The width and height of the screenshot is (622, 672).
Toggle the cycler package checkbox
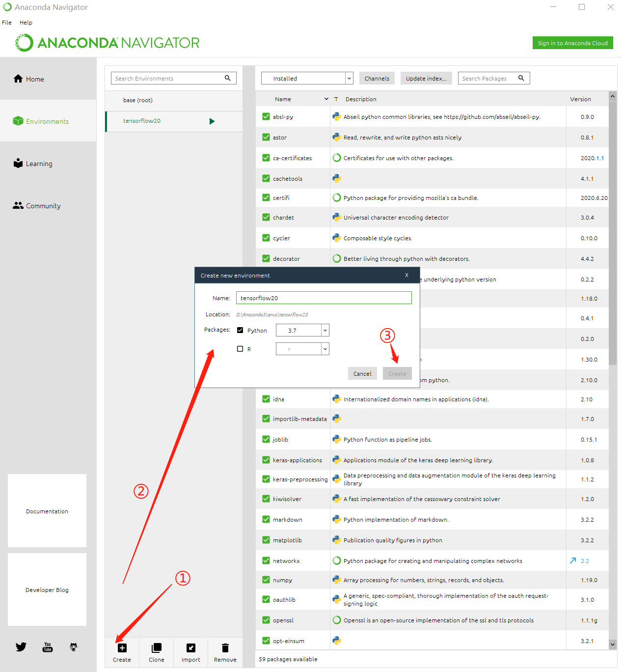266,238
